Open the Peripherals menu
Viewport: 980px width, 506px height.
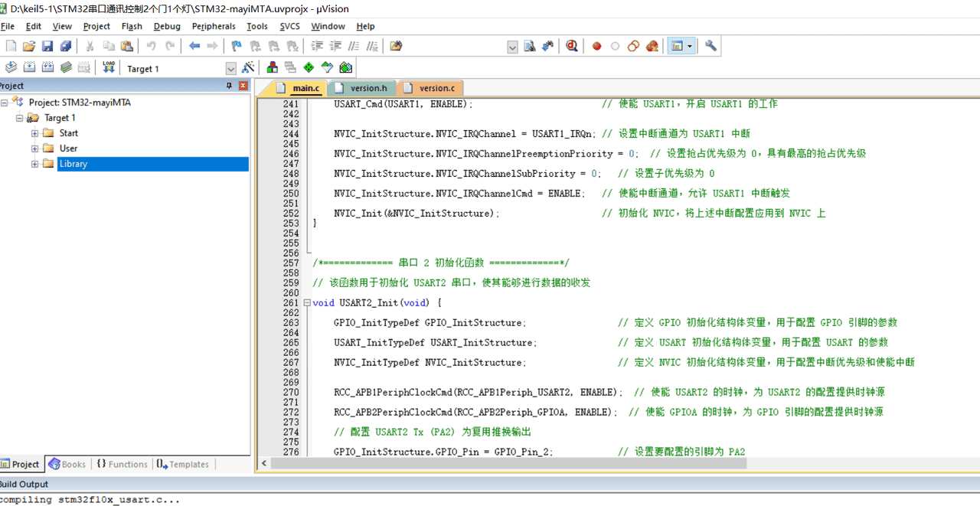click(214, 26)
